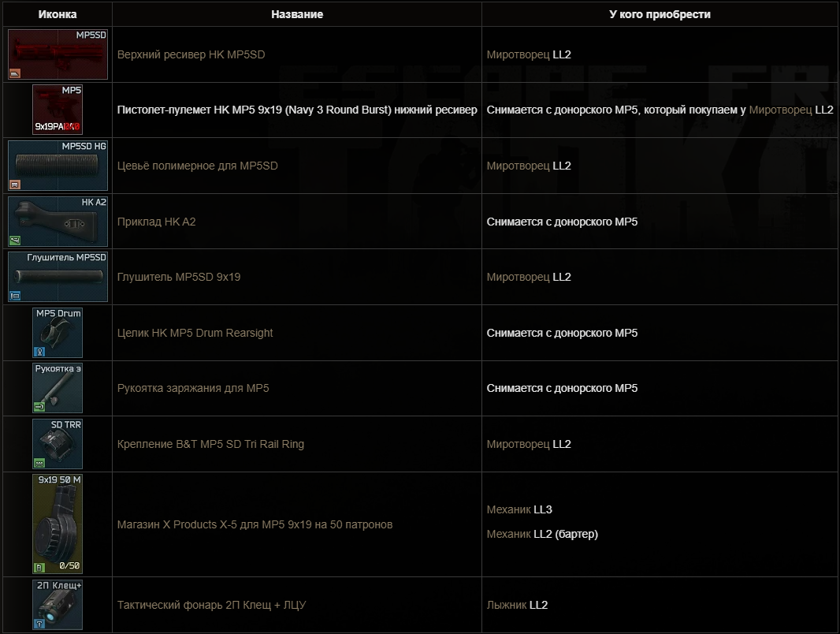840x634 pixels.
Task: Open the Рукоятка заряжания для MP5 link
Action: [x=193, y=389]
